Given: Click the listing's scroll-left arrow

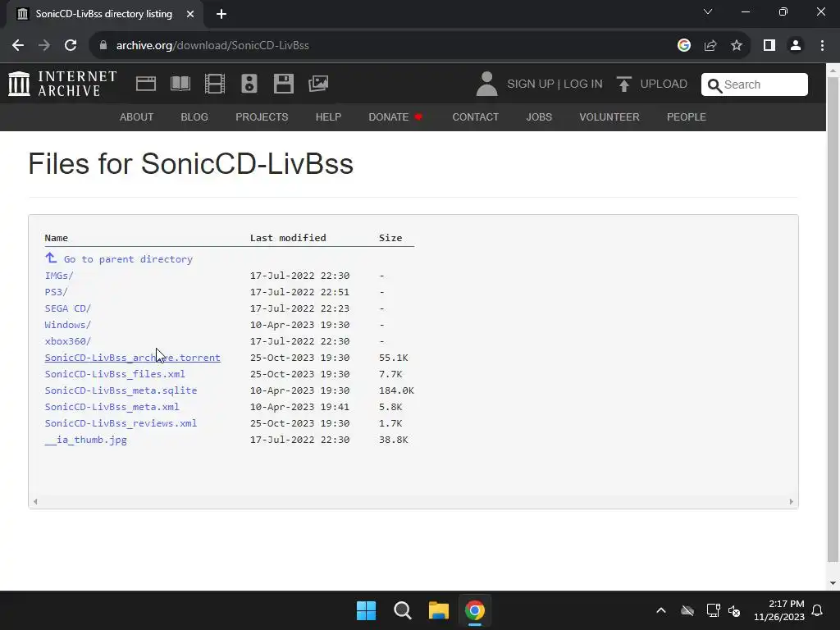Looking at the screenshot, I should pyautogui.click(x=35, y=501).
